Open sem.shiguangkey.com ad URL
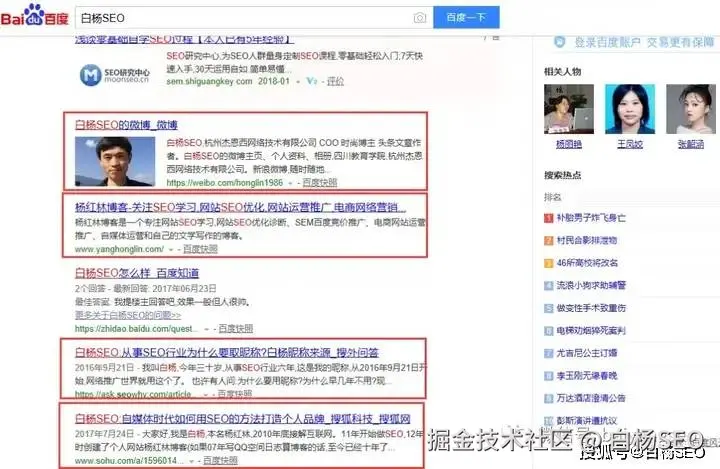720x469 pixels. [209, 81]
